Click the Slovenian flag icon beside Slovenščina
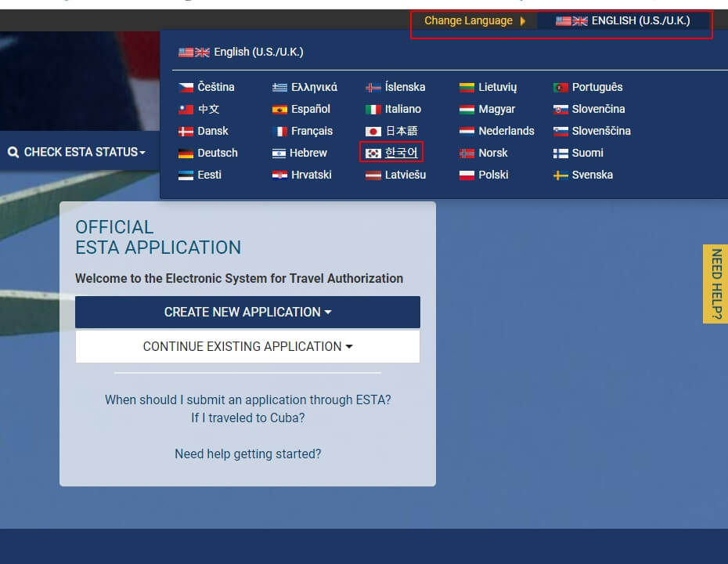Screen dimensions: 728x564 click(x=560, y=132)
